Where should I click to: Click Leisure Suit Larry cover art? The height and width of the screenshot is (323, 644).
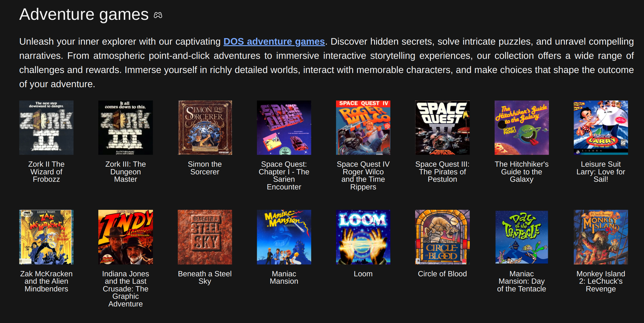pyautogui.click(x=601, y=128)
